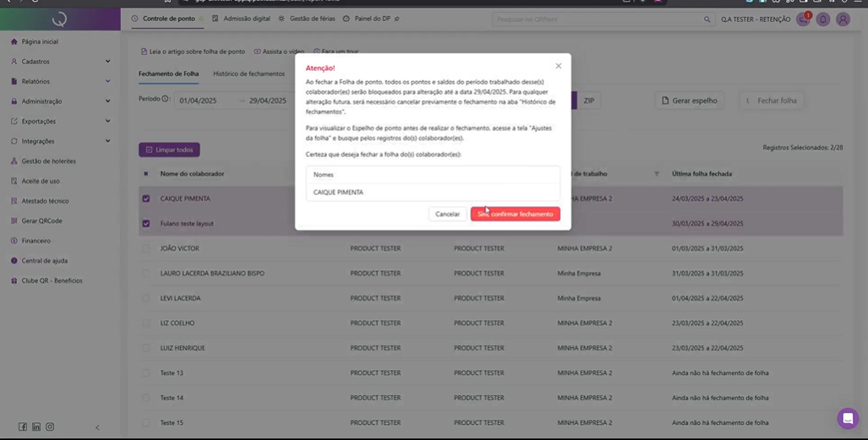Open the Instagram icon in sidebar footer
Viewport: 868px width, 440px height.
tap(50, 427)
